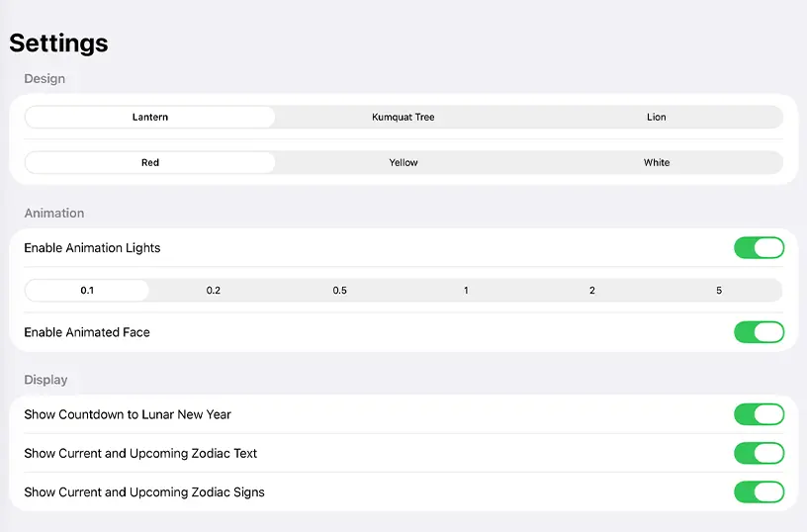The width and height of the screenshot is (807, 532).
Task: Choose animation interval value 5
Action: tap(719, 290)
